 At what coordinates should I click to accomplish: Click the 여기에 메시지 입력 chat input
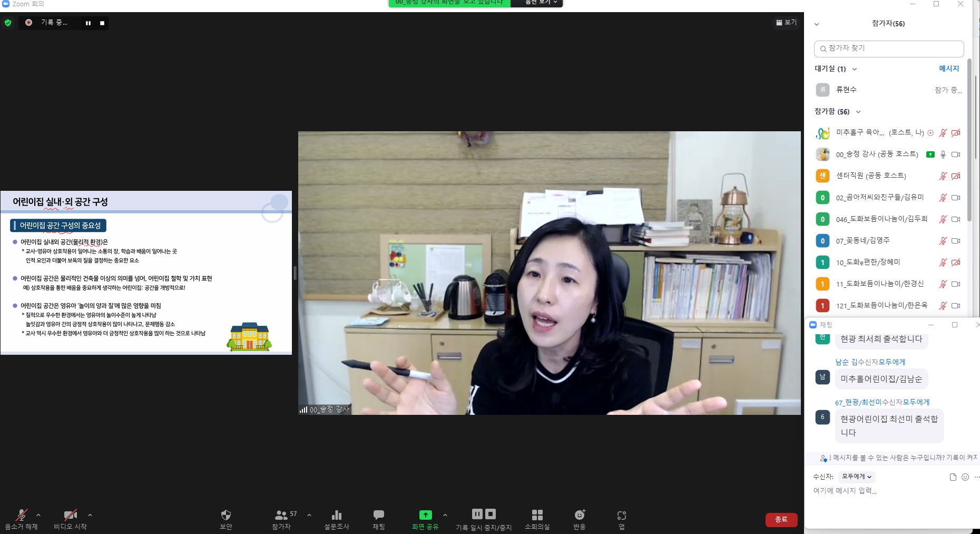[890, 491]
